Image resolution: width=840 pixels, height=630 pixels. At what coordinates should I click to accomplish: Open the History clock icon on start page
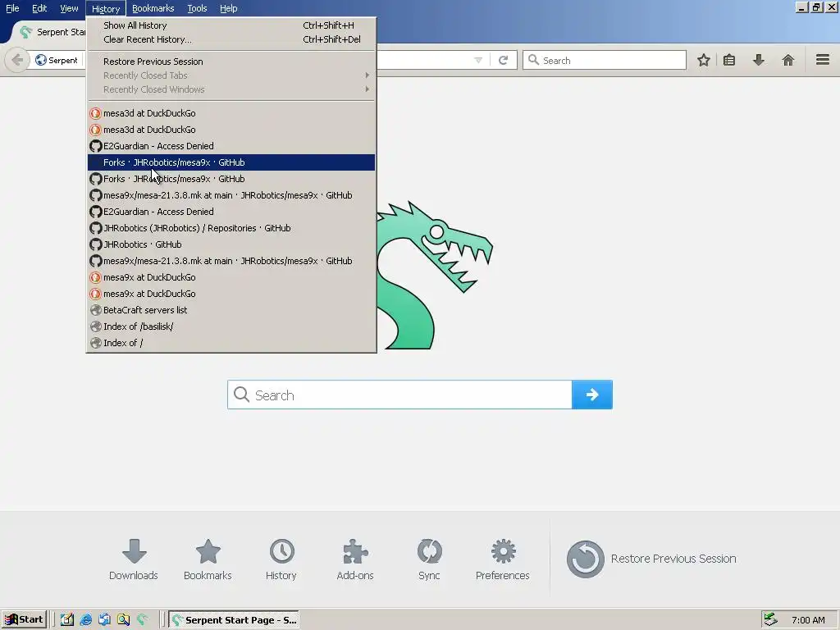(281, 559)
